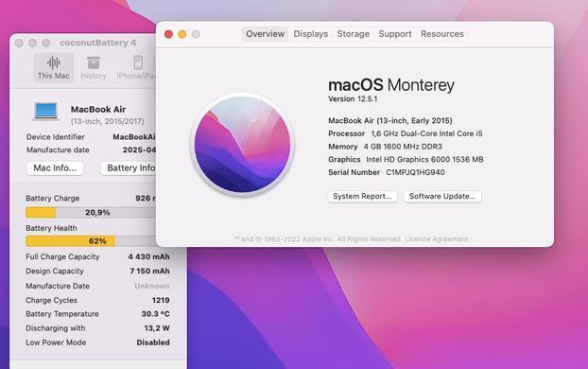The width and height of the screenshot is (588, 369).
Task: Click serial number C1MPJQ1HG940
Action: click(x=415, y=172)
